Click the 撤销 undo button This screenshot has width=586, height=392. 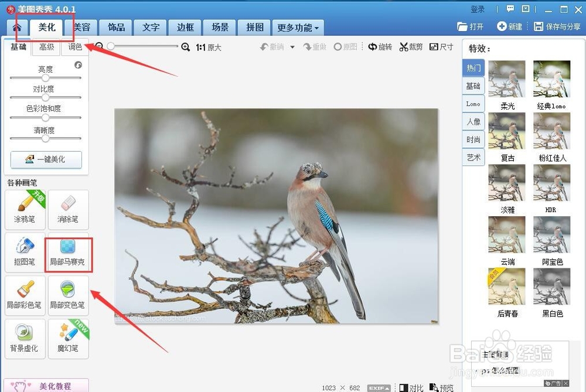point(272,47)
